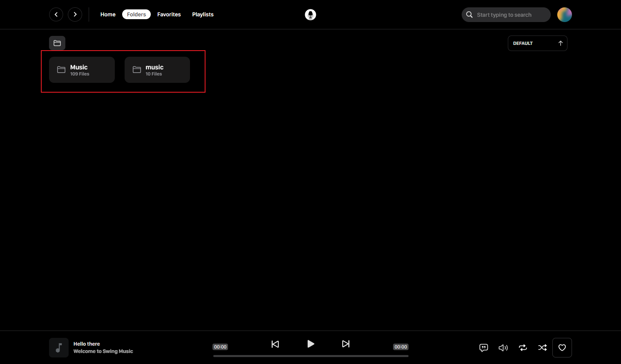Open the DEFAULT sort dropdown

pyautogui.click(x=531, y=43)
